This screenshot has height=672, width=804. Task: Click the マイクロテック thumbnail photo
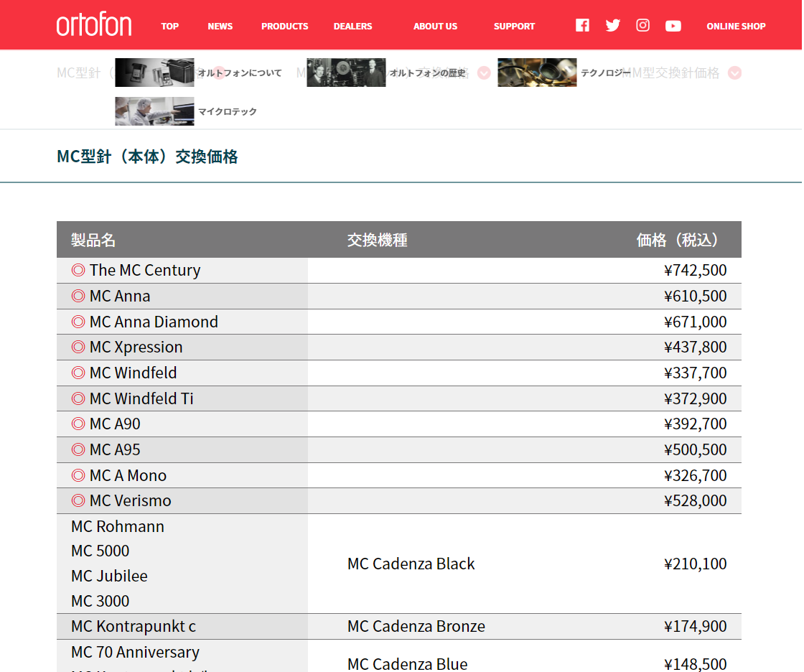154,111
